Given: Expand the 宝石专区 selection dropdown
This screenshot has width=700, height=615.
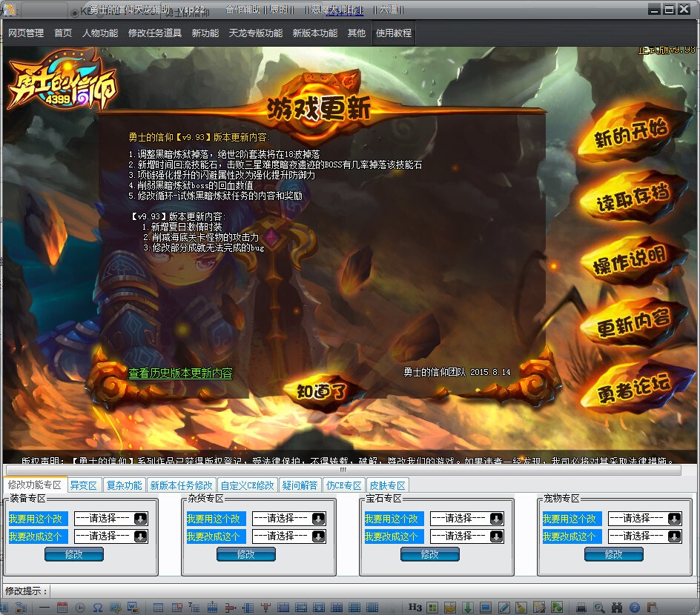Looking at the screenshot, I should click(x=466, y=518).
